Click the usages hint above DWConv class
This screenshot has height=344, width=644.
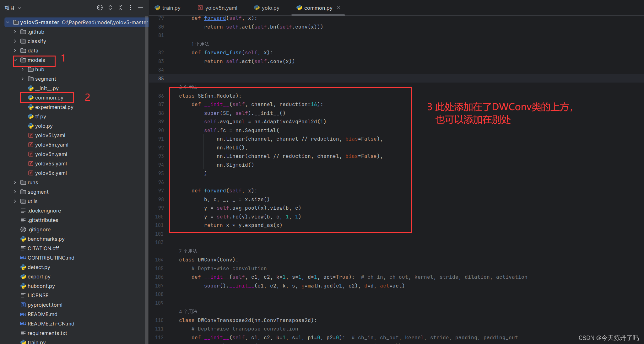(188, 251)
